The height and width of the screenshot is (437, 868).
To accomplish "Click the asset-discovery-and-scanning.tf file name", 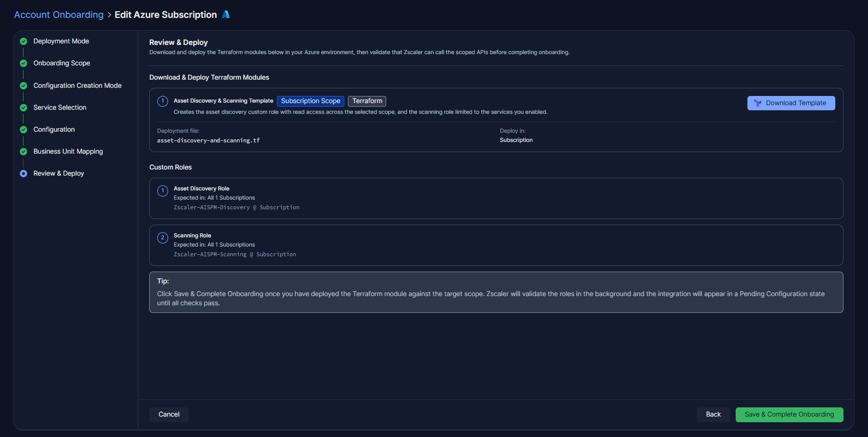I will [x=208, y=140].
